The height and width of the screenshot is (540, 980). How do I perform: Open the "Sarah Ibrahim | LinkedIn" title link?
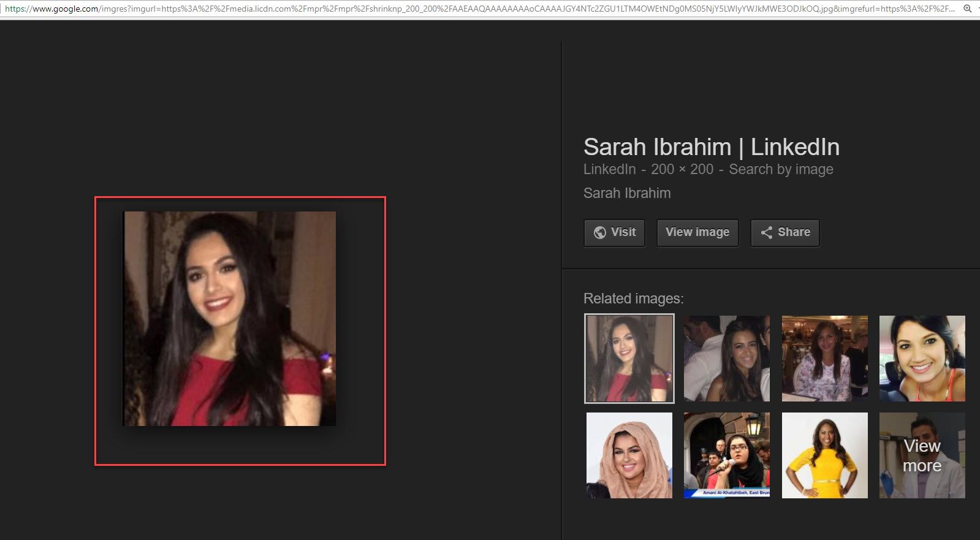(711, 147)
